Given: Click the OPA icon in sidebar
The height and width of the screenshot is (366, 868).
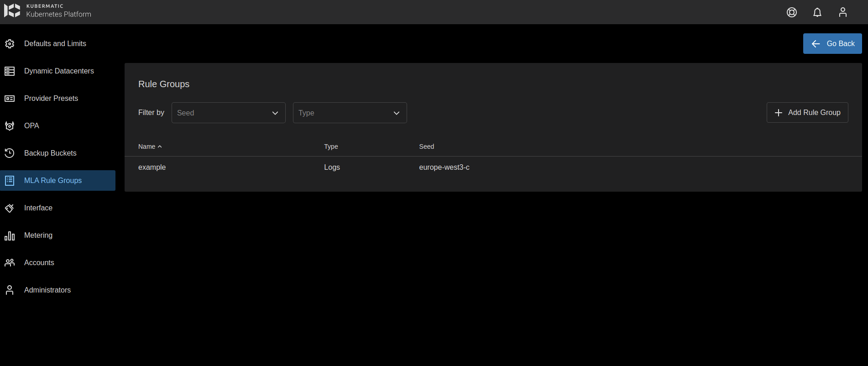Looking at the screenshot, I should coord(10,126).
